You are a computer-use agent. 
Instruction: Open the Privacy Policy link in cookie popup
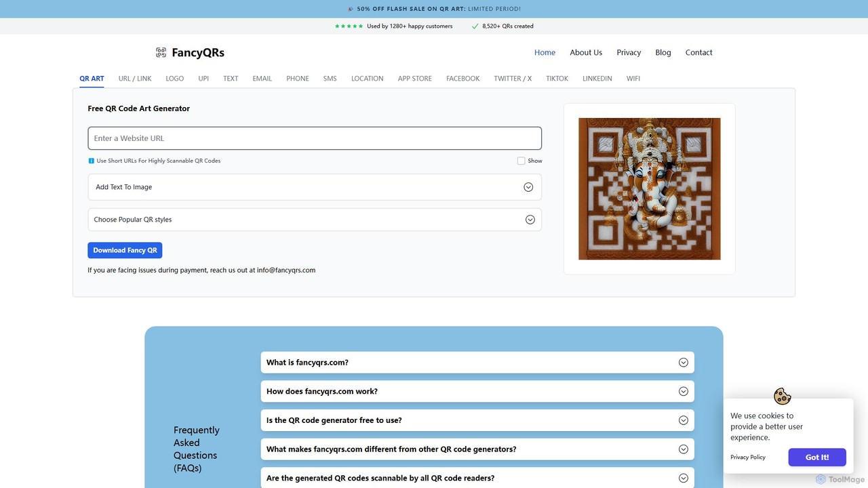click(748, 457)
